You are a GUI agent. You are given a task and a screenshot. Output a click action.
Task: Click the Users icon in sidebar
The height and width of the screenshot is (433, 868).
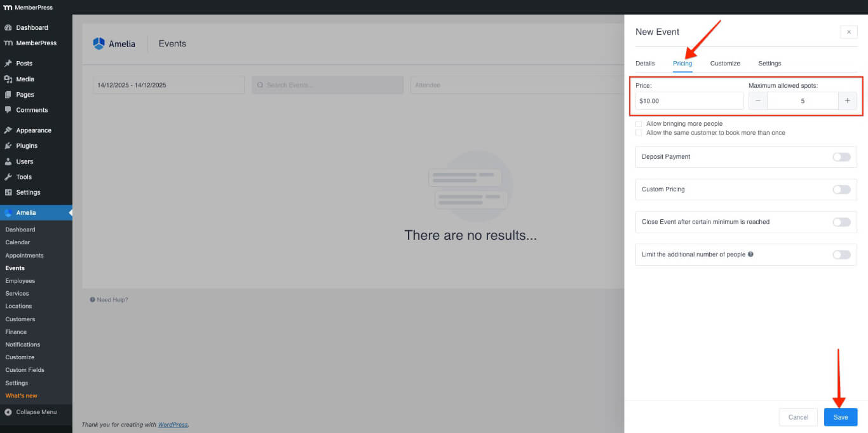pos(8,162)
